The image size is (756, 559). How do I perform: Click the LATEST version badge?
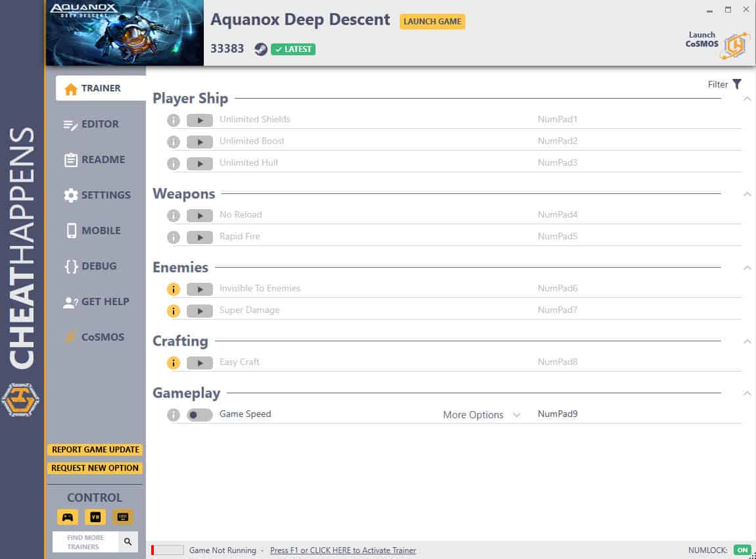(x=293, y=49)
